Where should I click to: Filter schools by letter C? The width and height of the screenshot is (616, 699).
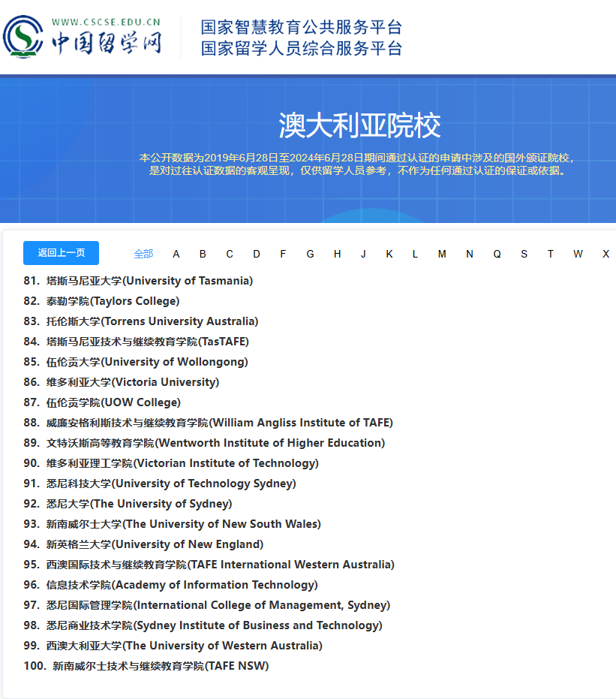coord(230,254)
